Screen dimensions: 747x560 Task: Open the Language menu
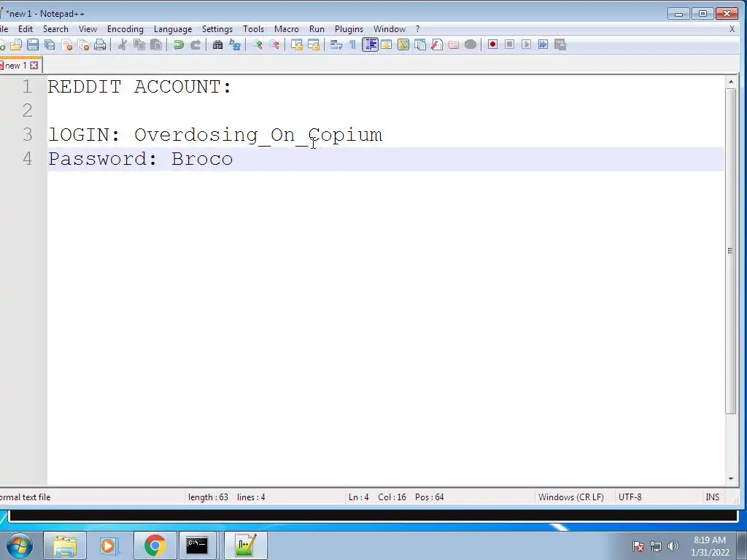[x=173, y=29]
